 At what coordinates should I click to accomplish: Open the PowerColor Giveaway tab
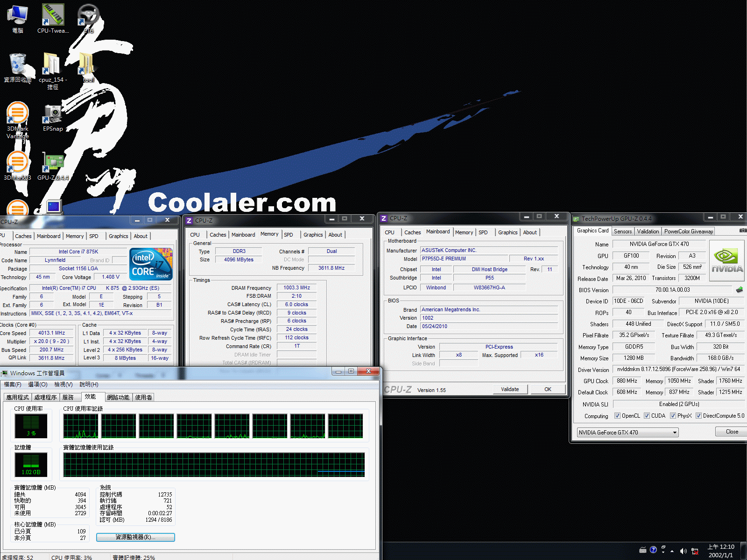689,231
